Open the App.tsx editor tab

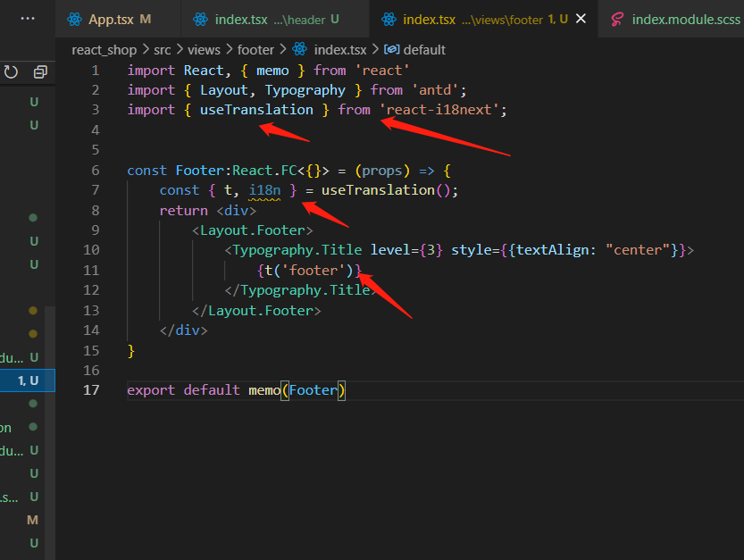[118, 19]
